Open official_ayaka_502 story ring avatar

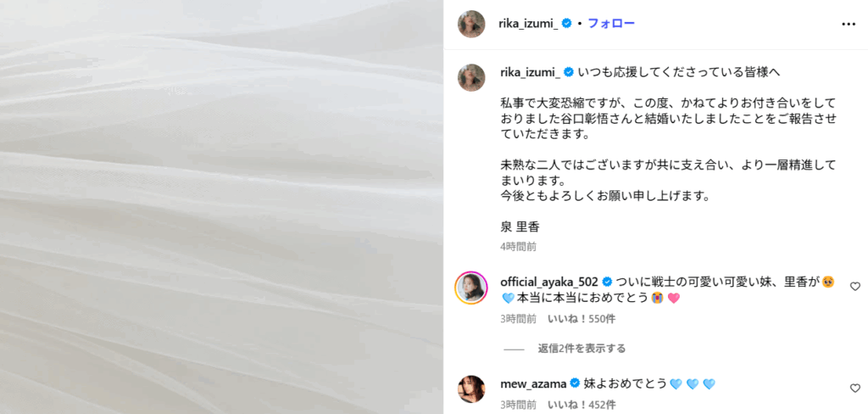click(471, 288)
